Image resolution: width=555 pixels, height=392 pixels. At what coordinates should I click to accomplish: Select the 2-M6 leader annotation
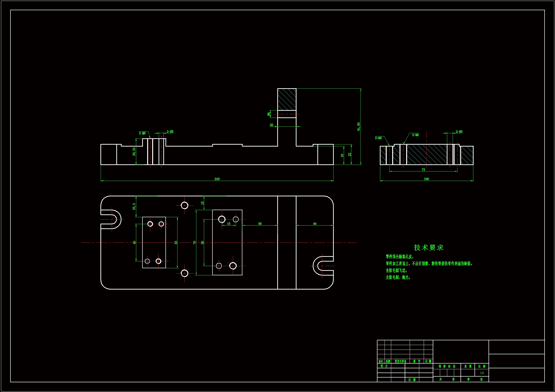[142, 133]
